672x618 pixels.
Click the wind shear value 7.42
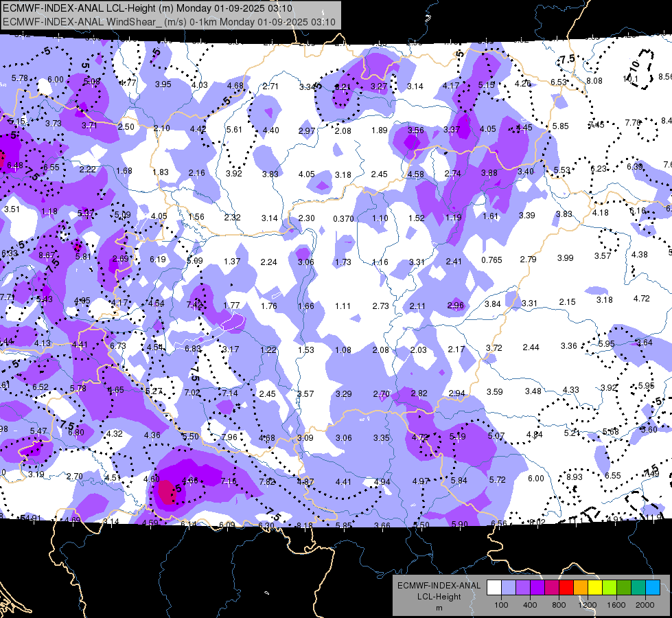(x=194, y=304)
